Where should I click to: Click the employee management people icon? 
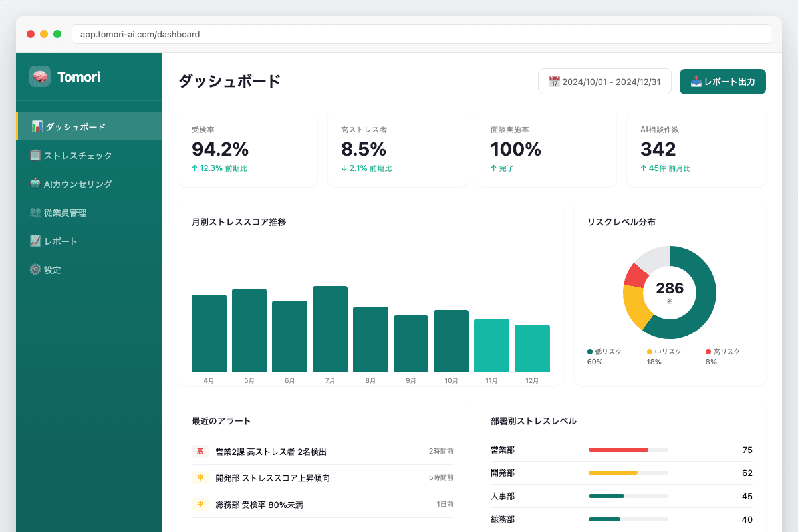(x=36, y=213)
